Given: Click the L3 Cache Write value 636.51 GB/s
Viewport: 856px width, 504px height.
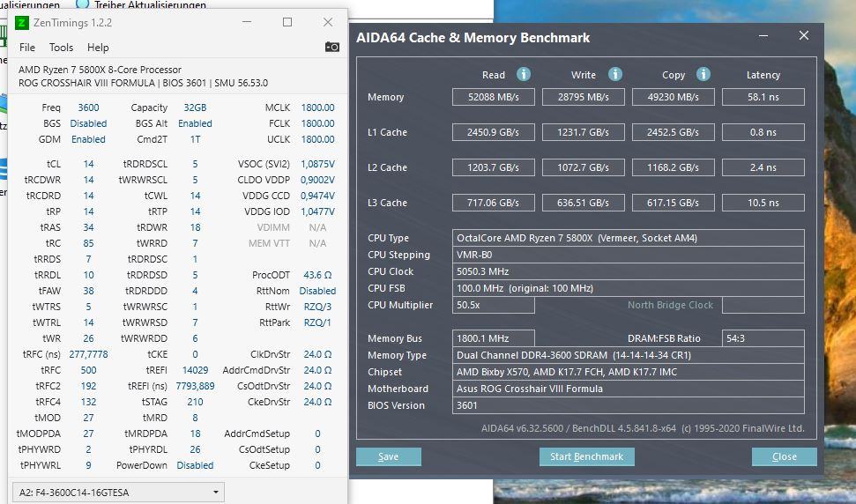Looking at the screenshot, I should (583, 203).
